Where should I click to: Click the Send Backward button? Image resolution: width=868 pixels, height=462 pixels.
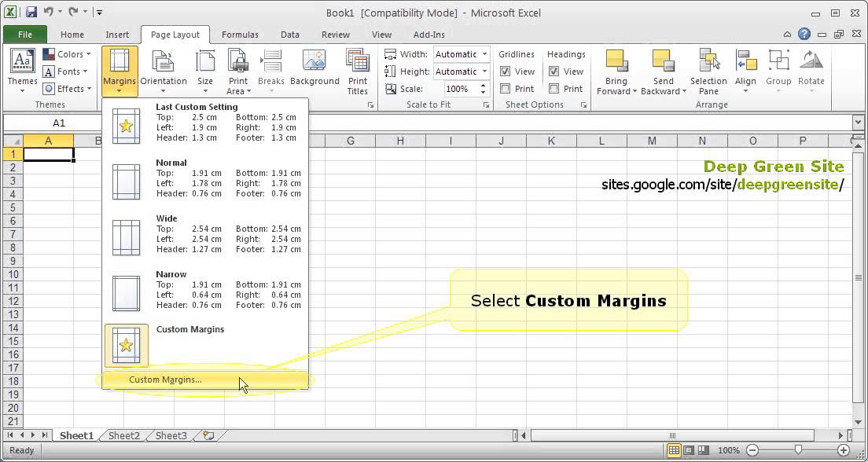coord(663,71)
